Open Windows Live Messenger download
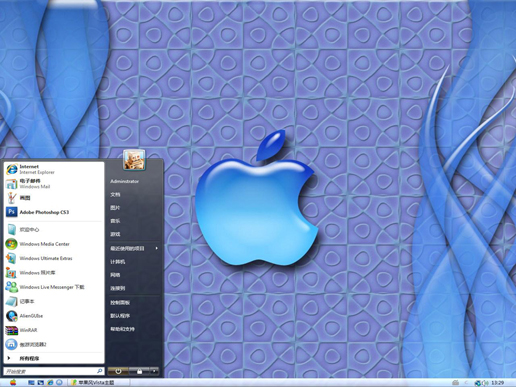This screenshot has width=516, height=387. coord(53,287)
